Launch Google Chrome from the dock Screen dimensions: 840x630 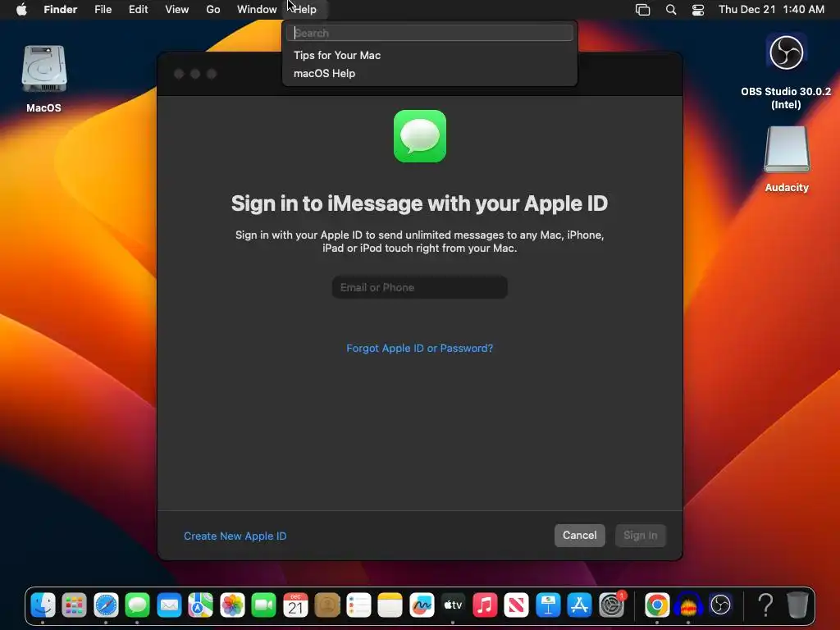tap(657, 605)
